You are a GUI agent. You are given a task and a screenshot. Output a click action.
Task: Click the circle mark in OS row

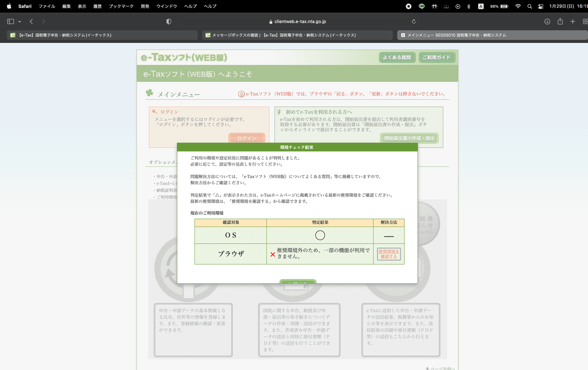tap(320, 235)
